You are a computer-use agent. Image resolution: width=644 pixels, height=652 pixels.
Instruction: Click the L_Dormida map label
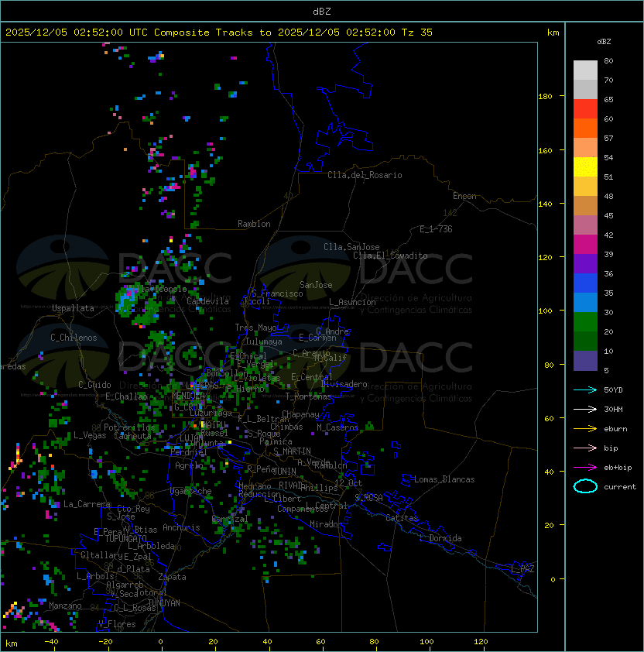point(440,538)
